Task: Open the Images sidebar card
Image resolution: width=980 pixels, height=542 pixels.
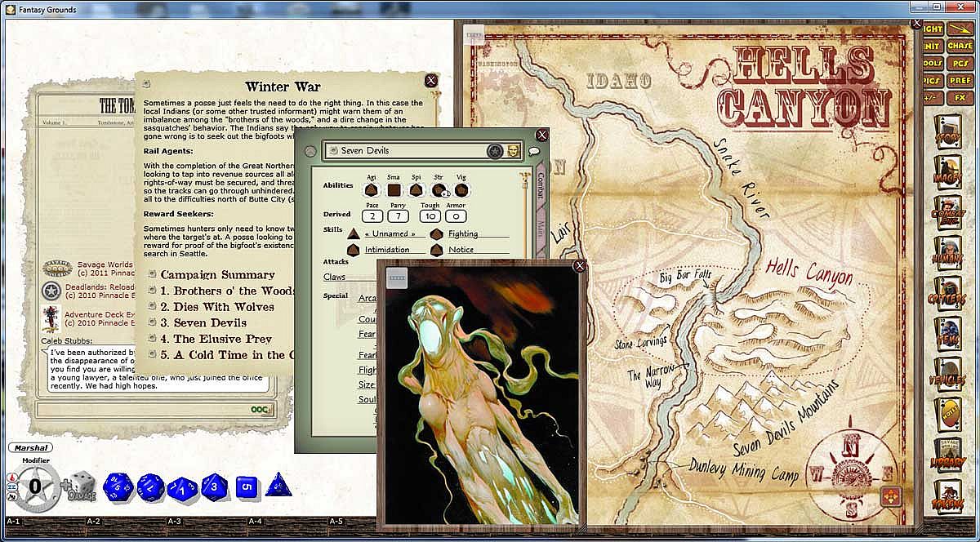Action: pos(947,173)
